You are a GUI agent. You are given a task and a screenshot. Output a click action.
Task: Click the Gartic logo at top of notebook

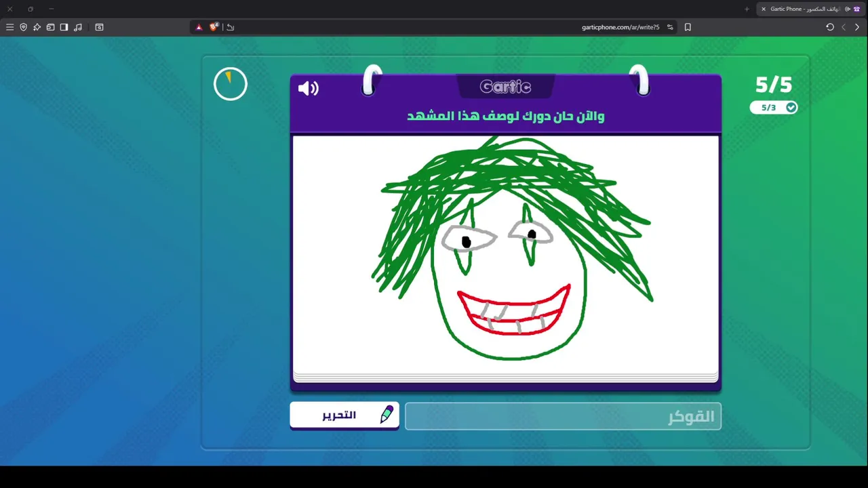[x=505, y=87]
